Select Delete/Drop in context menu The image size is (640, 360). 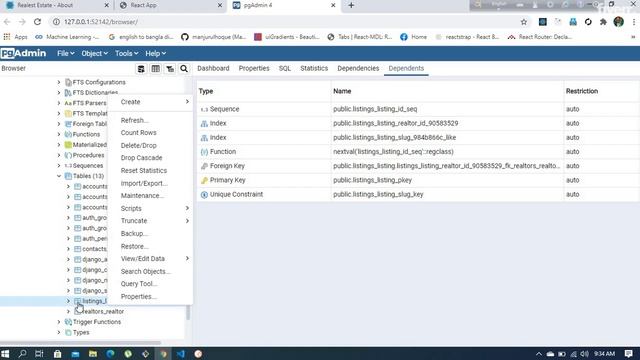point(151,145)
